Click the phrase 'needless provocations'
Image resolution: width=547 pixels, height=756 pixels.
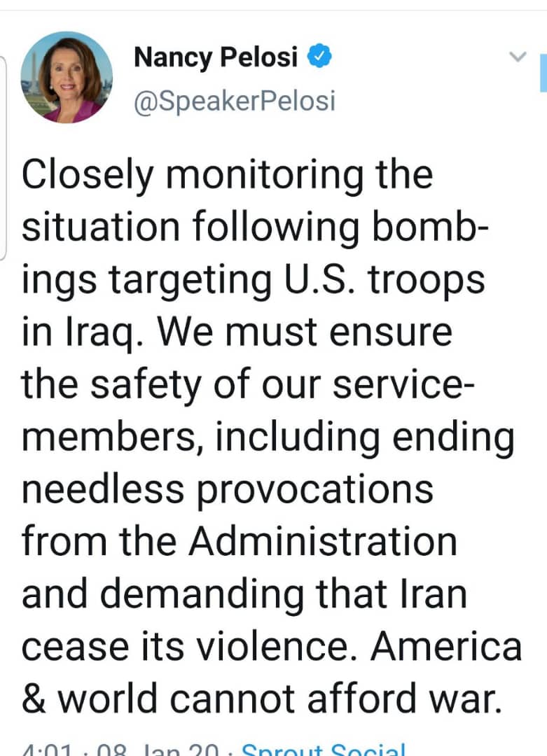(227, 490)
